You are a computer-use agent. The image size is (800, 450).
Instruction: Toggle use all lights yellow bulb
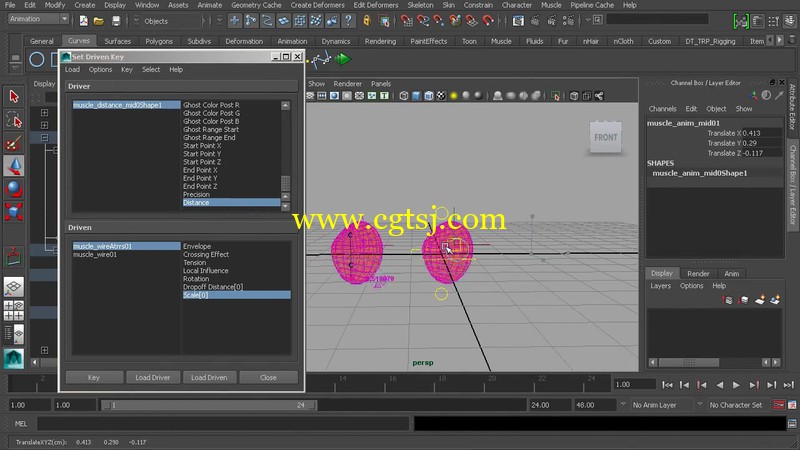[x=453, y=95]
